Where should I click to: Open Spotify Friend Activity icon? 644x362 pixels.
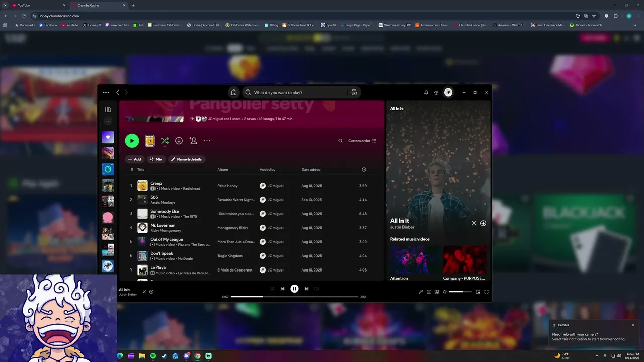(x=436, y=93)
